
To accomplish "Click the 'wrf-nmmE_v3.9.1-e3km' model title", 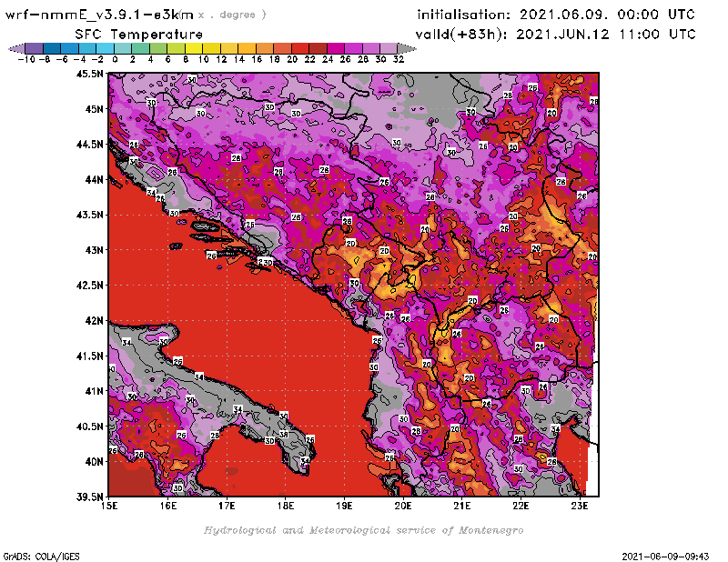I will pyautogui.click(x=99, y=15).
